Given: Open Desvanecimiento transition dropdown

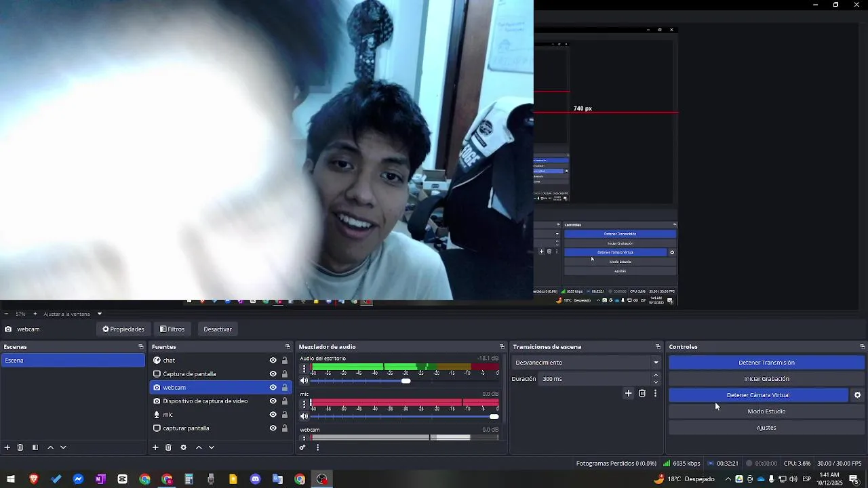Looking at the screenshot, I should (x=587, y=363).
